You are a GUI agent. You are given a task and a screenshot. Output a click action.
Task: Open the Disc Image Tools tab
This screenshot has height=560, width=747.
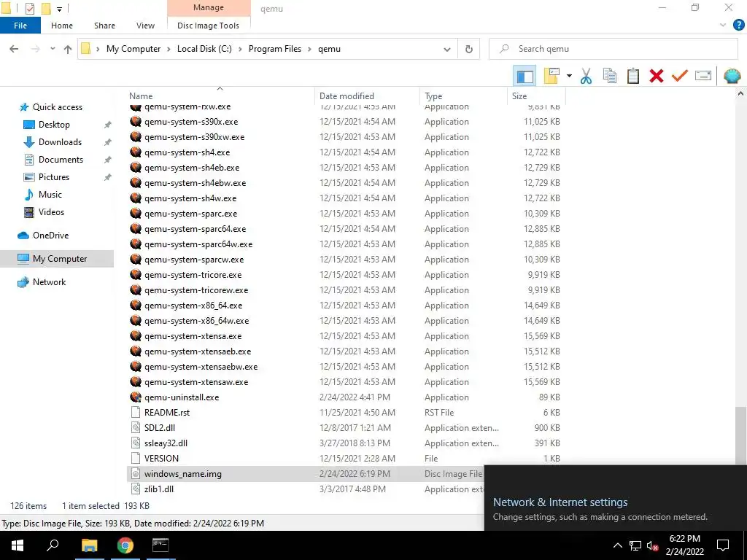point(208,26)
